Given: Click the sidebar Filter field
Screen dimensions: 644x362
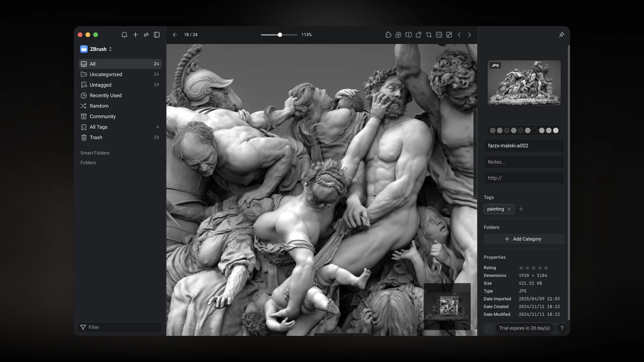Looking at the screenshot, I should [119, 327].
